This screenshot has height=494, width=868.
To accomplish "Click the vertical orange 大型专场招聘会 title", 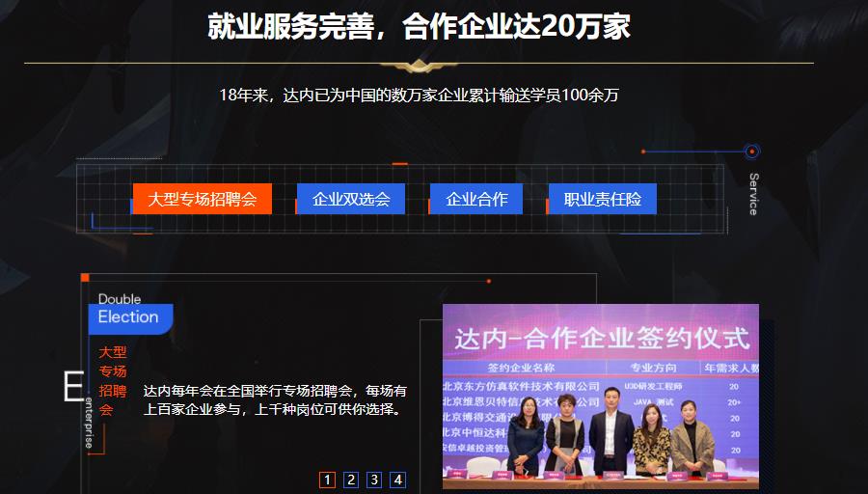I will tap(113, 381).
